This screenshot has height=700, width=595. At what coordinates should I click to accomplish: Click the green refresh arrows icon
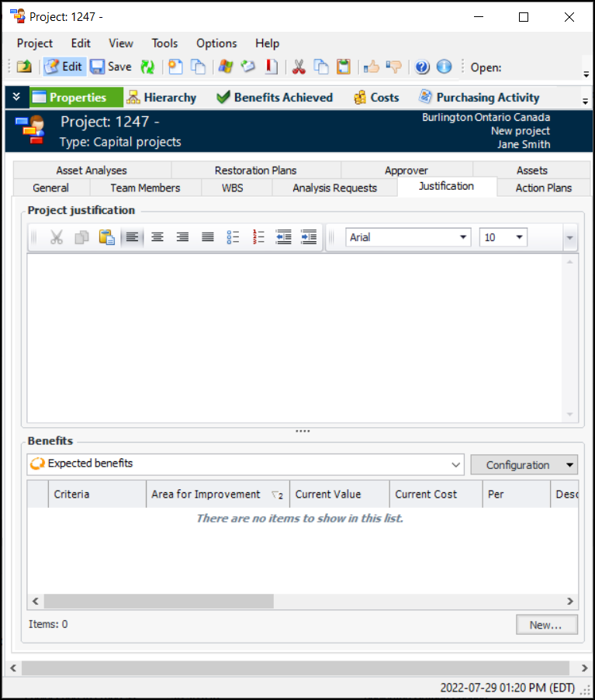click(147, 67)
